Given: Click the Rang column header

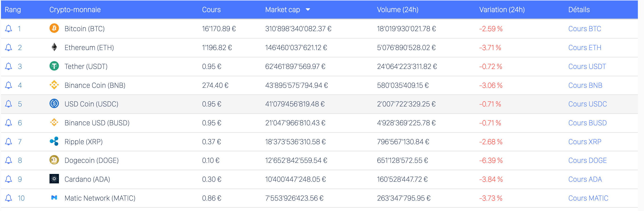Looking at the screenshot, I should tap(13, 9).
